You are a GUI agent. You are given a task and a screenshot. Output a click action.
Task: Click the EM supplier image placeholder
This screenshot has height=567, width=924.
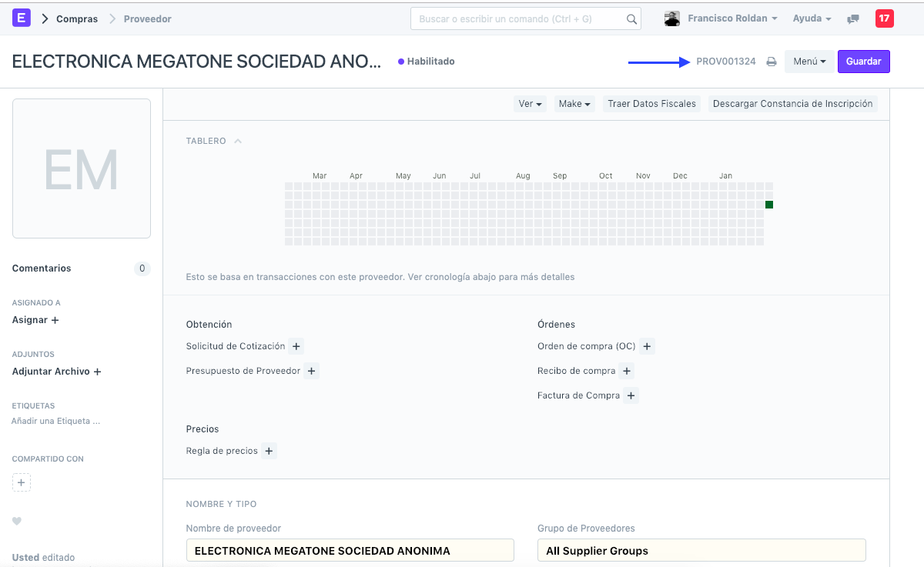[82, 168]
